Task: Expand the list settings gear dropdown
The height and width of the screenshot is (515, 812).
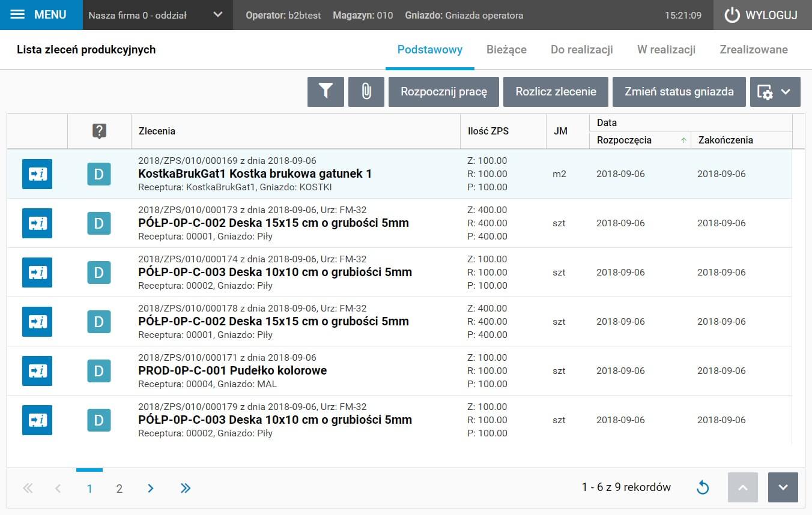Action: (775, 92)
